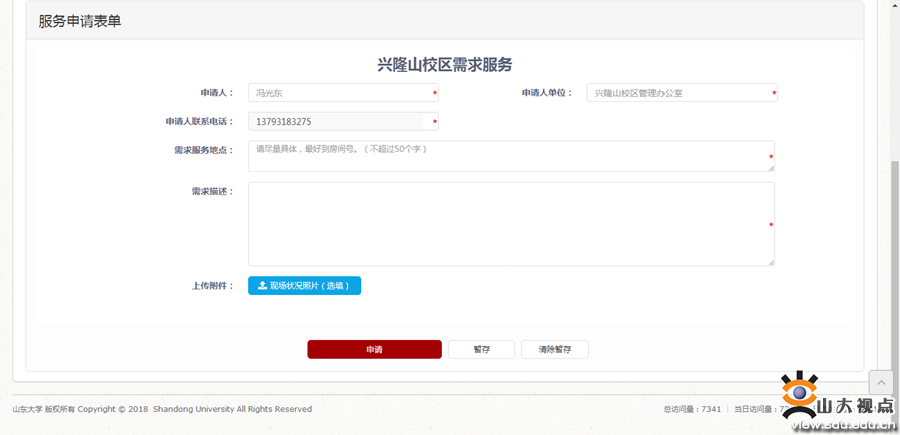Image resolution: width=900 pixels, height=435 pixels.
Task: Click the 需求服务地点 location text box
Action: pos(510,155)
